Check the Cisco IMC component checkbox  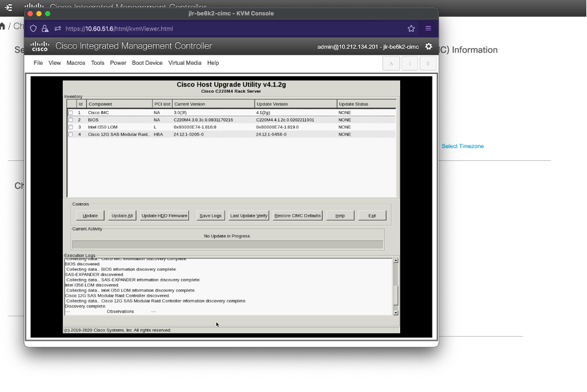71,113
